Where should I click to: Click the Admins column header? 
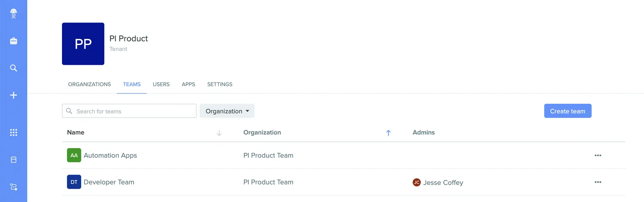coord(423,132)
